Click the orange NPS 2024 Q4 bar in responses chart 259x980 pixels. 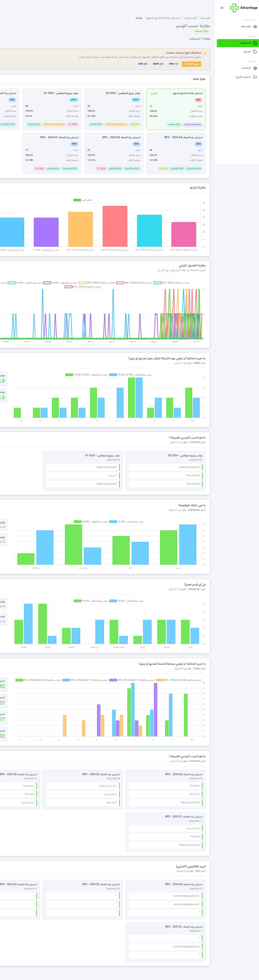pyautogui.click(x=81, y=229)
